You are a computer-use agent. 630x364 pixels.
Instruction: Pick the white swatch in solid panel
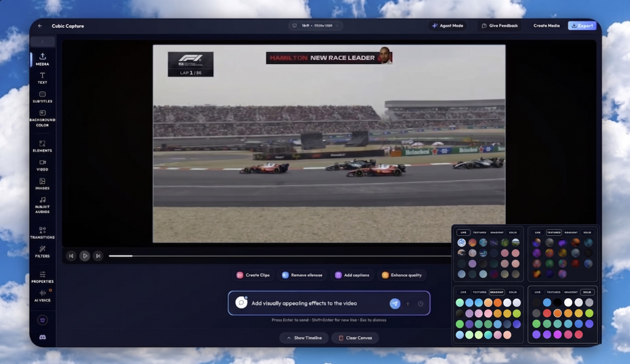(568, 303)
